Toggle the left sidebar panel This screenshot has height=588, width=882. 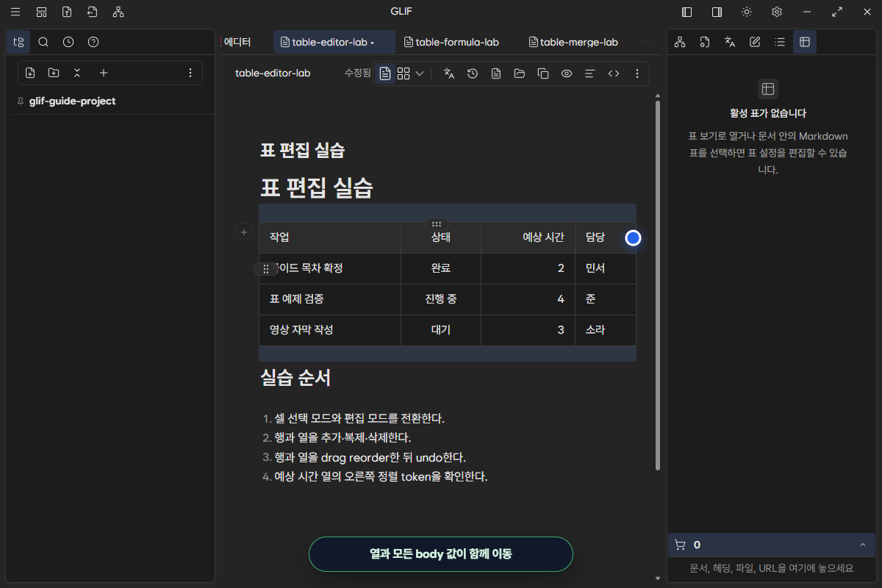[x=687, y=12]
